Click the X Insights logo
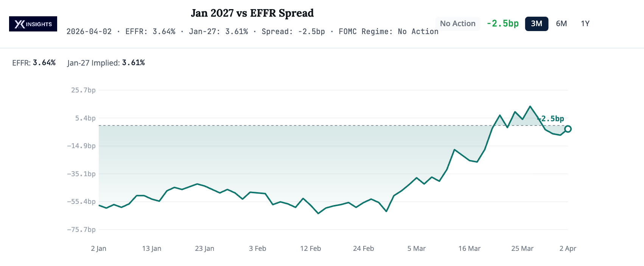The image size is (644, 266). [33, 24]
